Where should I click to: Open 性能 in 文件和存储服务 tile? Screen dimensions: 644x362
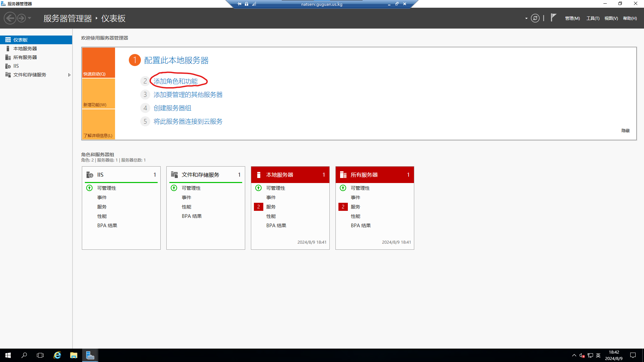[186, 207]
